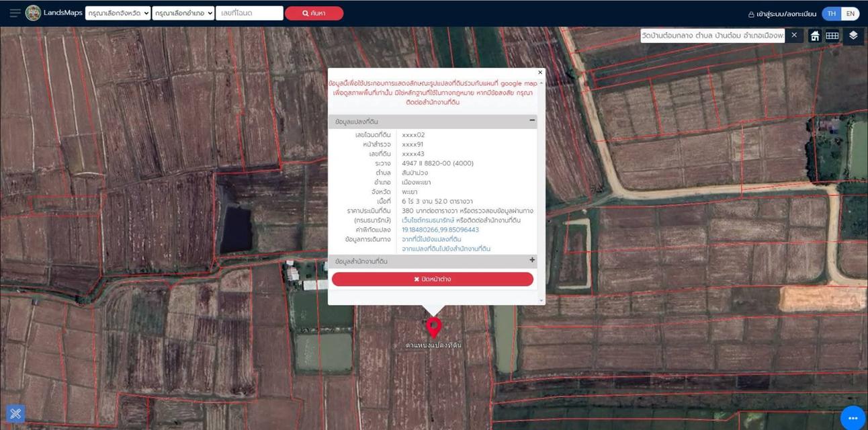Click the home icon on the map toolbar

(x=814, y=36)
